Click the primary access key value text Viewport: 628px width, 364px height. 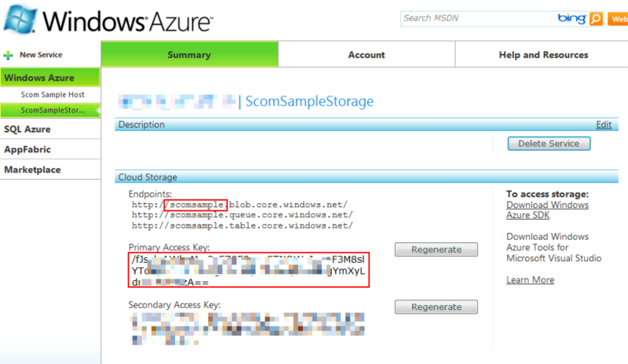(248, 271)
